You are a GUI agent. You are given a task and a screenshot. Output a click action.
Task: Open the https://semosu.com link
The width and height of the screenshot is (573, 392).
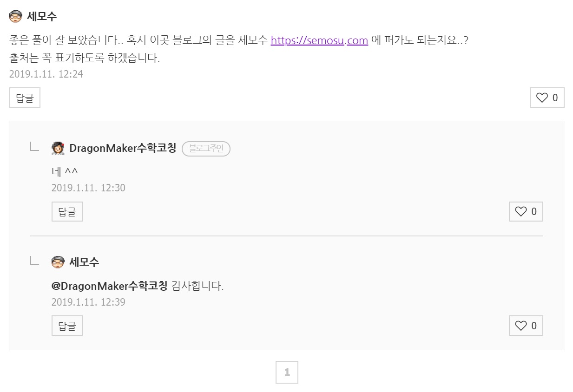[x=319, y=40]
